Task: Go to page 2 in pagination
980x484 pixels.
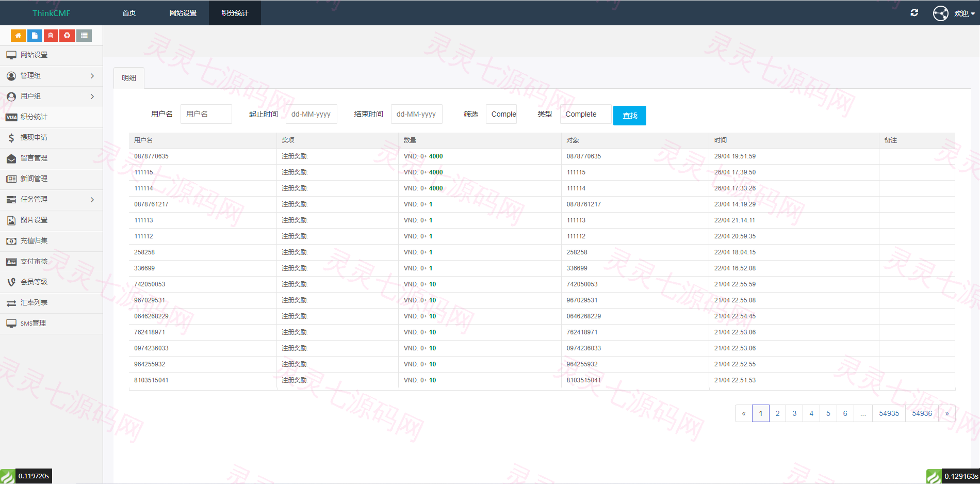Action: [777, 413]
